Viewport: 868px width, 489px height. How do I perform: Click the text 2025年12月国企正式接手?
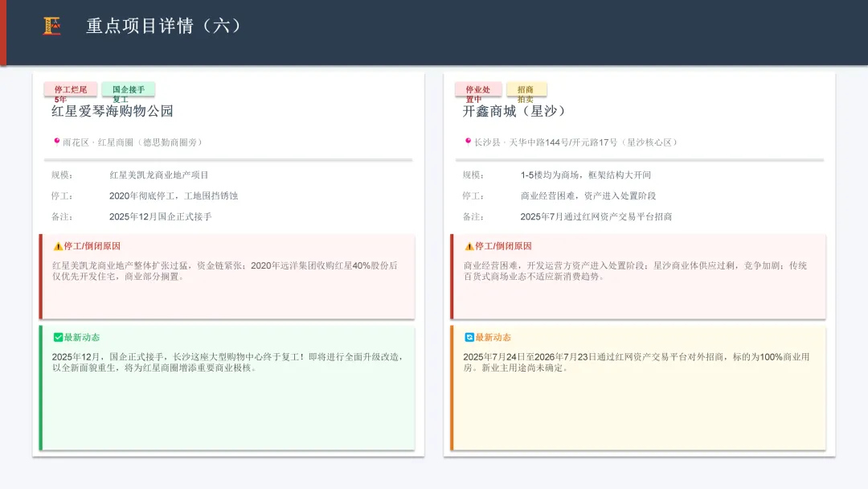161,217
